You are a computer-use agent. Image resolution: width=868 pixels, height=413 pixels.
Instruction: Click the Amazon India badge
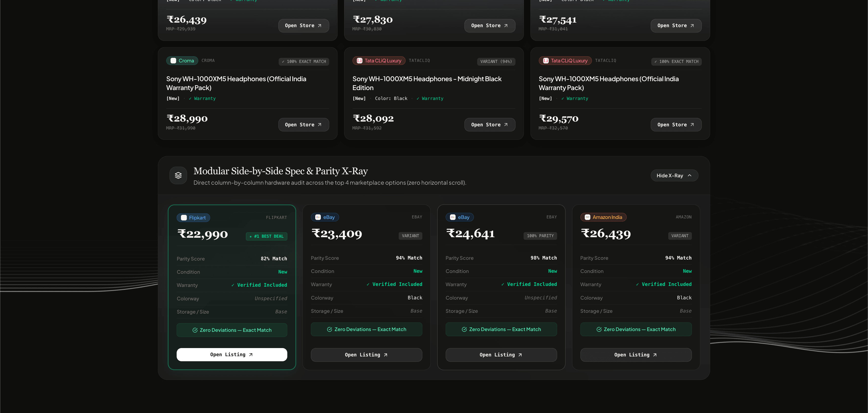(603, 217)
